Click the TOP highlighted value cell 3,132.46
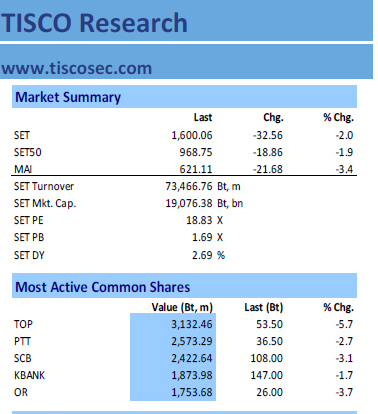This screenshot has width=378, height=414. click(x=173, y=324)
